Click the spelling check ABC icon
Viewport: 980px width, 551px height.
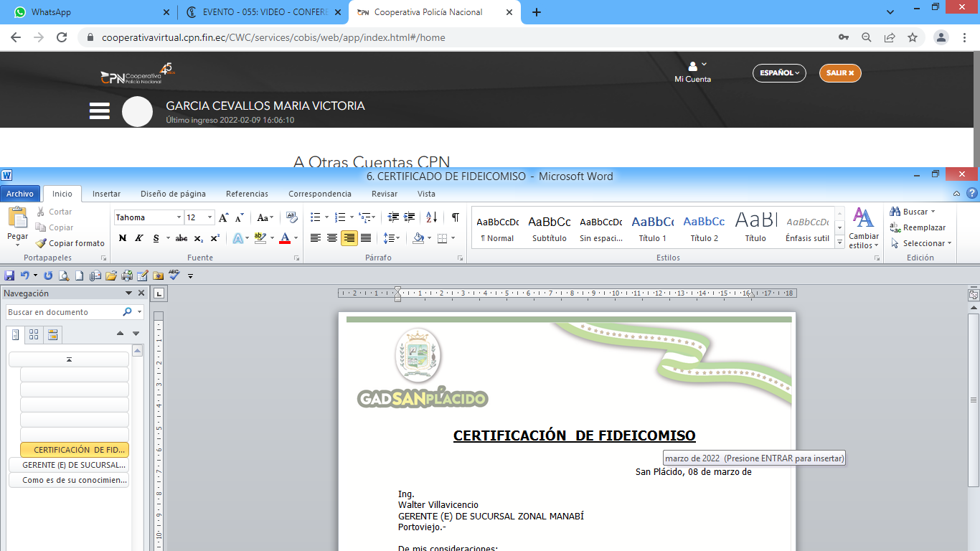[x=174, y=275]
